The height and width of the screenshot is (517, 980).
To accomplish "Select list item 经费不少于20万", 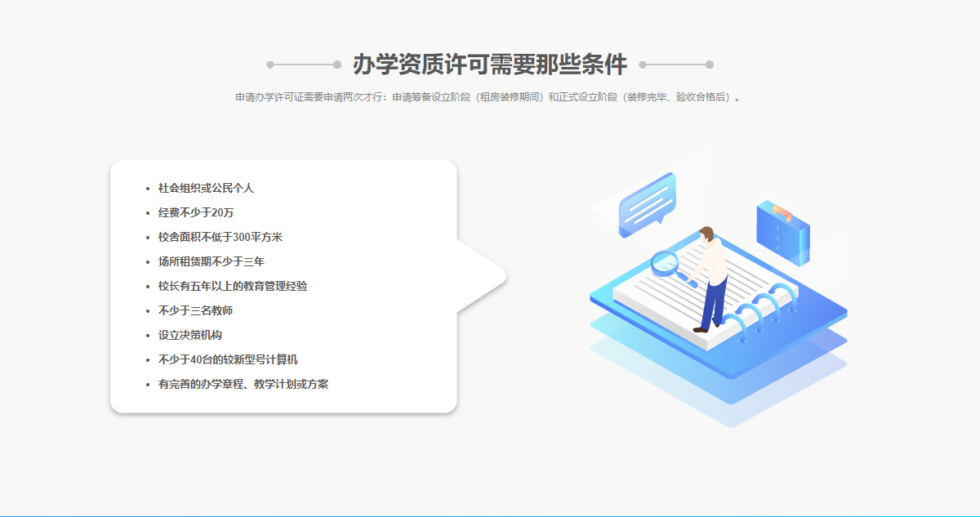I will point(196,212).
